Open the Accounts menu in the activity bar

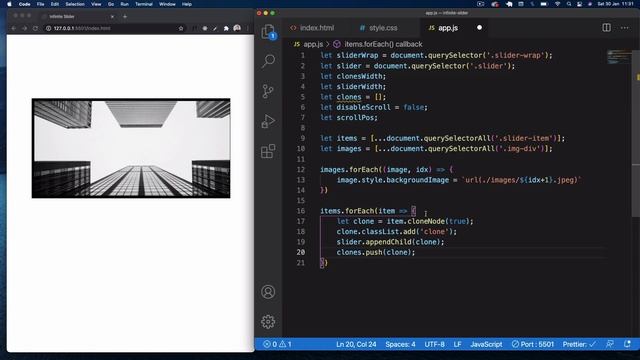click(x=268, y=292)
